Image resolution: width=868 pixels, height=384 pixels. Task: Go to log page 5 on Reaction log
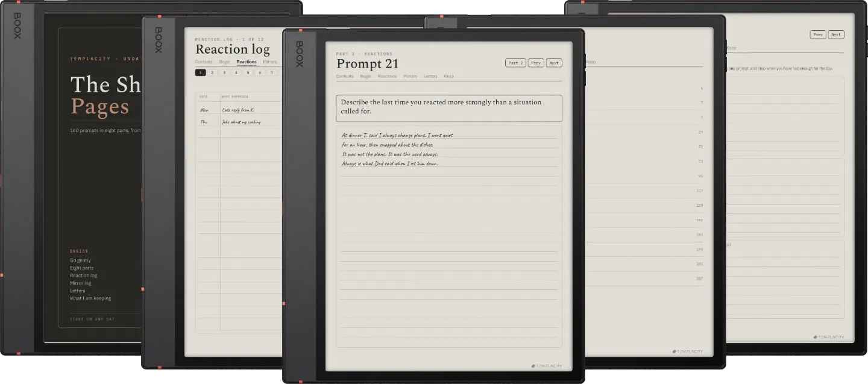tap(248, 72)
